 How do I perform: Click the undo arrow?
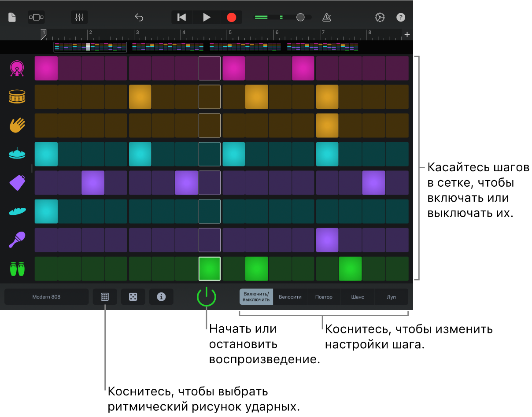pos(139,18)
